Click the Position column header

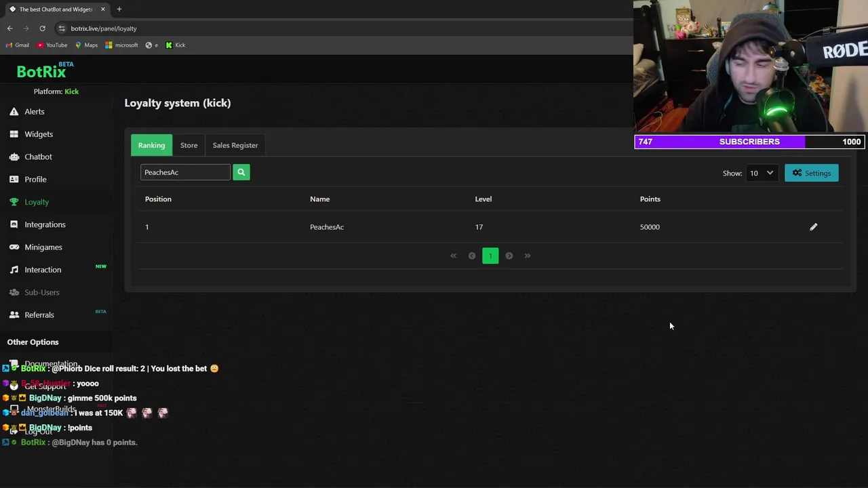158,199
